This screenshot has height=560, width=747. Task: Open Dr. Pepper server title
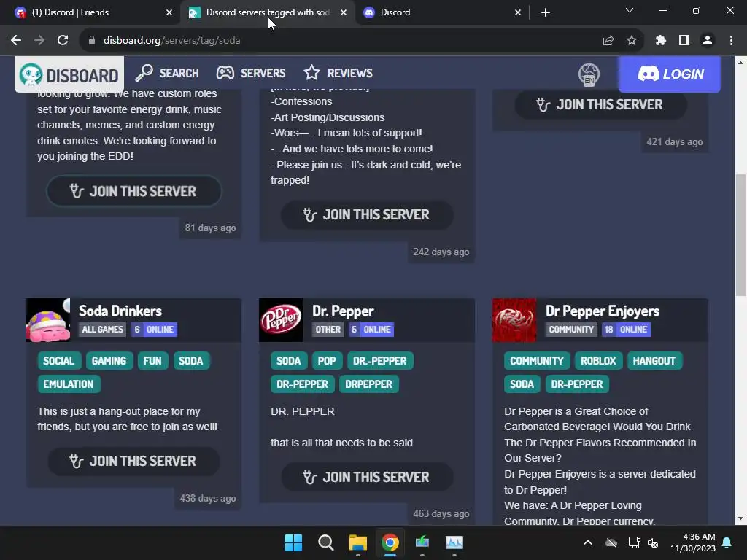coord(343,311)
